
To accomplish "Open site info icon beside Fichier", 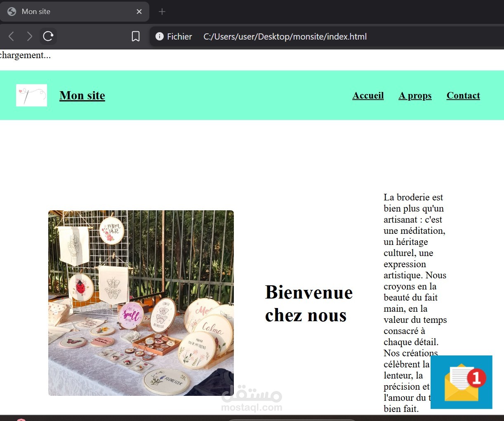I will (160, 36).
